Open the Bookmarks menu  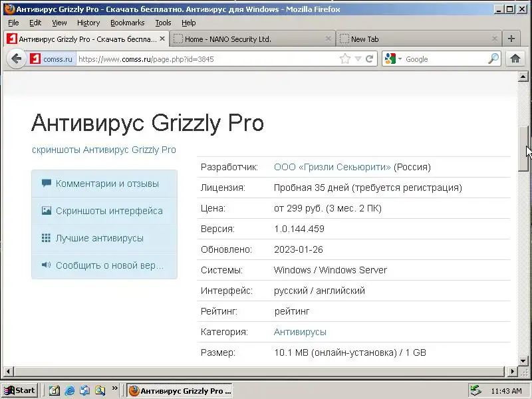[x=127, y=23]
